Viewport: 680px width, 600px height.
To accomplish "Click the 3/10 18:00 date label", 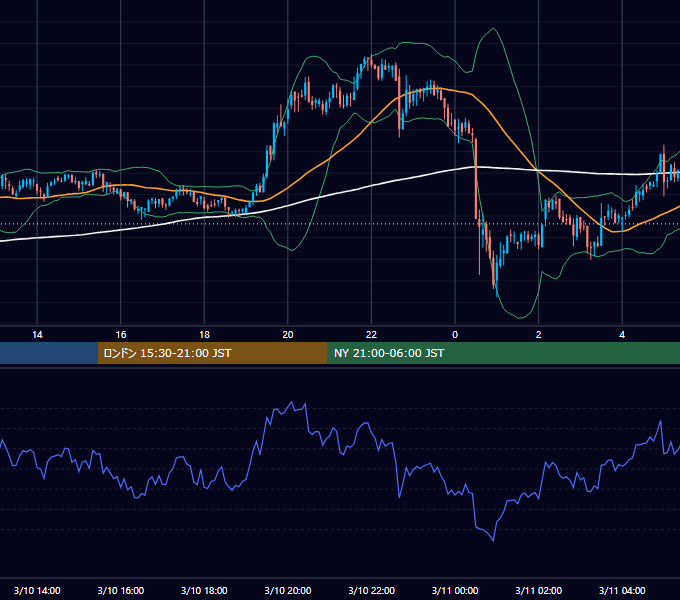I will coord(204,590).
